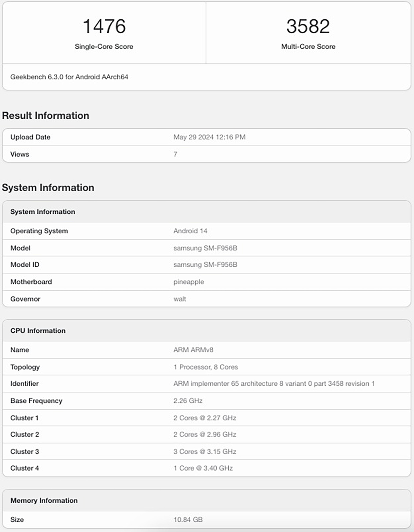414x532 pixels.
Task: Click the Topology label
Action: (x=25, y=367)
